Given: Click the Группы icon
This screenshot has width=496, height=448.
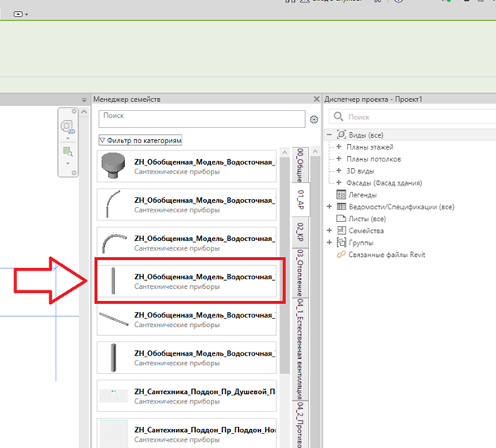Looking at the screenshot, I should point(342,243).
